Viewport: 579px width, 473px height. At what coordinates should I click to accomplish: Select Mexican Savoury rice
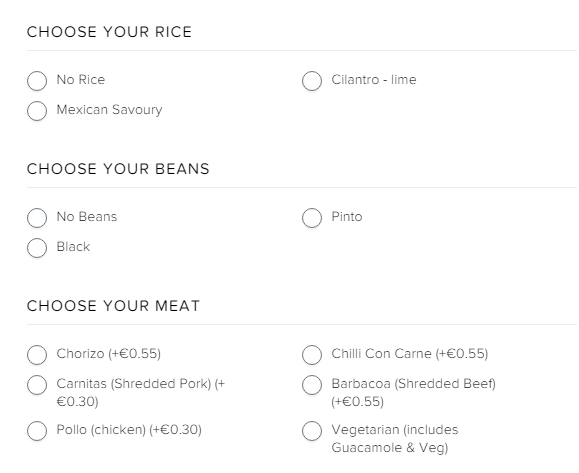[37, 110]
